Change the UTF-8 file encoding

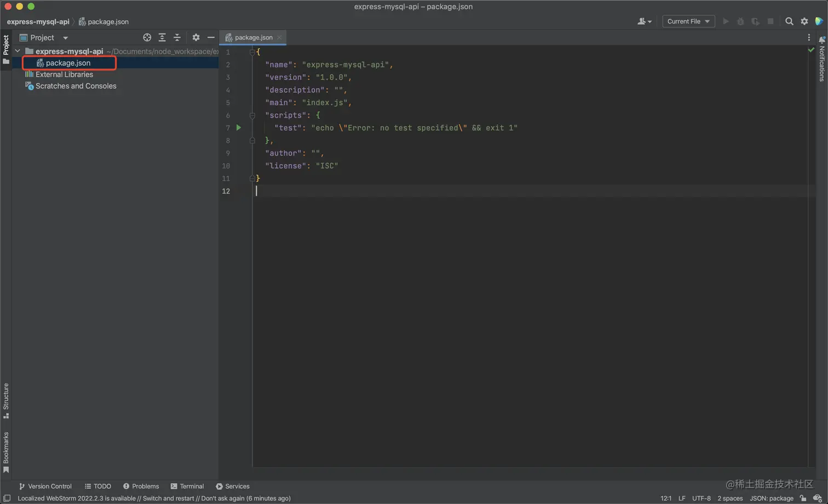(x=702, y=498)
